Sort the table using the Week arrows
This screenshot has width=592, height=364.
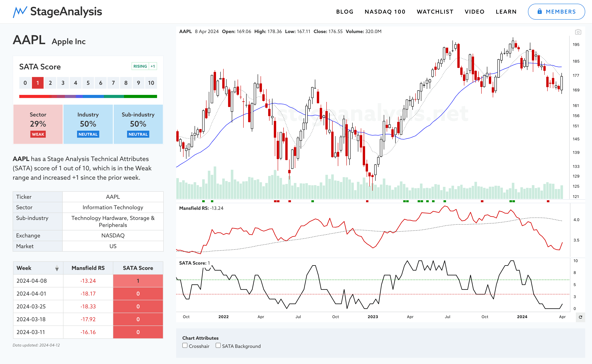57,268
